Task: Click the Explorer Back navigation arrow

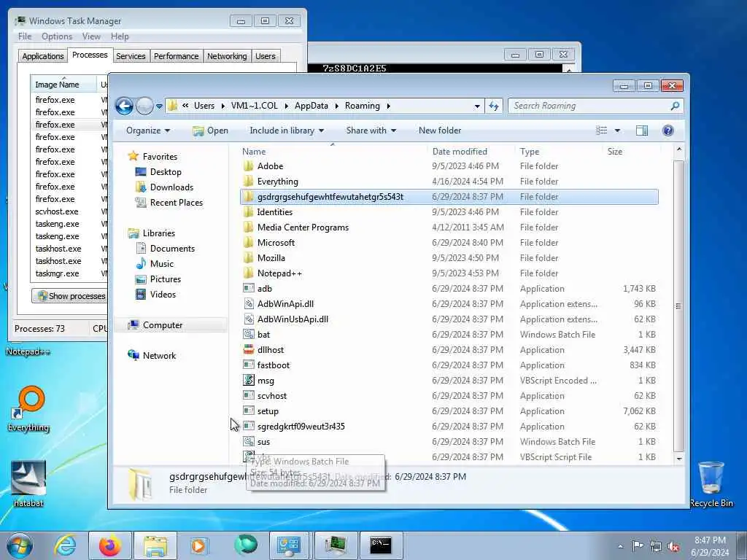Action: (124, 106)
